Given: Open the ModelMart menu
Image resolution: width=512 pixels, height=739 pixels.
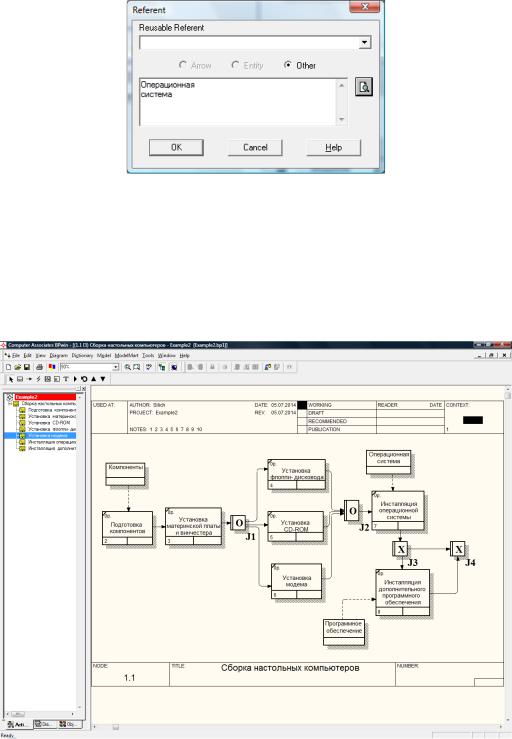Looking at the screenshot, I should (126, 355).
